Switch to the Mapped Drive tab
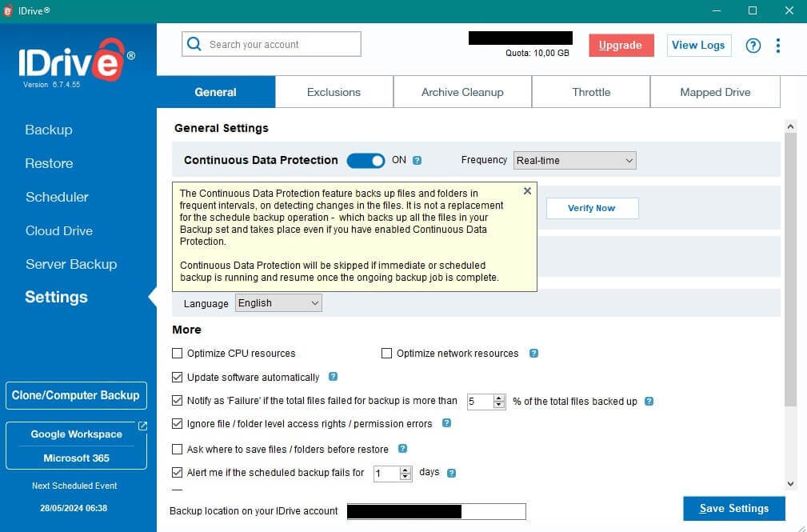807x532 pixels. 715,92
